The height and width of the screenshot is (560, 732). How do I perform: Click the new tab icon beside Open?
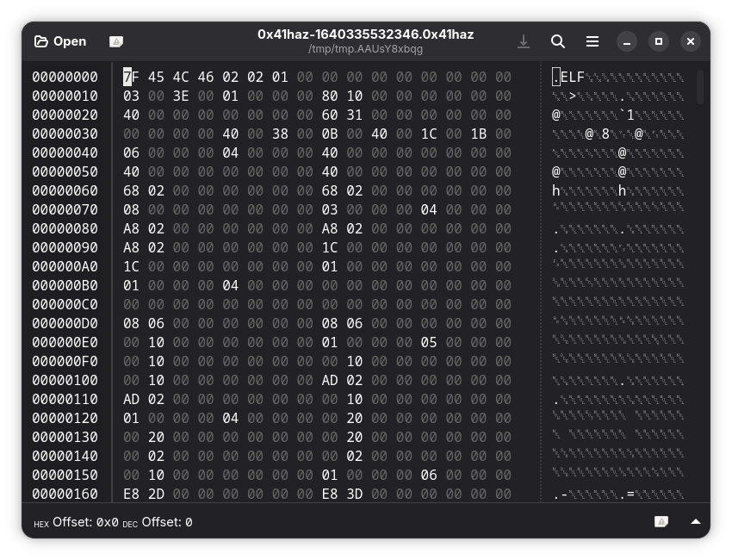(x=116, y=41)
